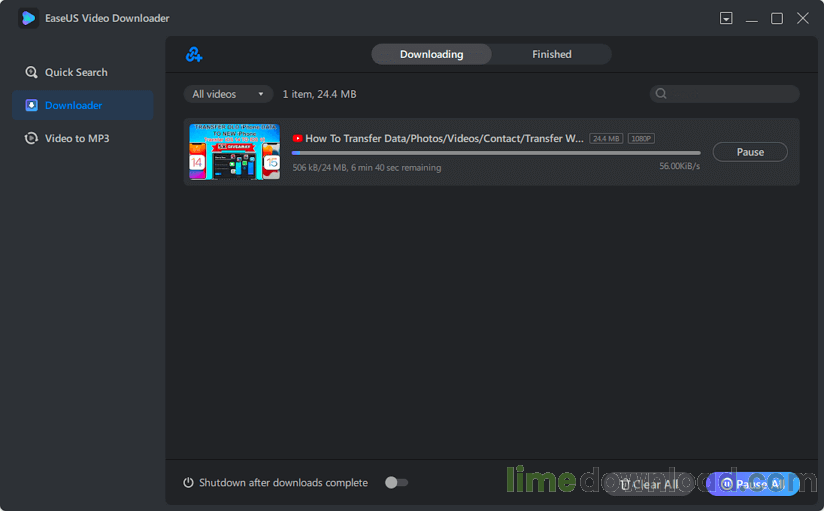Click the shutdown power icon
This screenshot has width=824, height=511.
coord(188,483)
